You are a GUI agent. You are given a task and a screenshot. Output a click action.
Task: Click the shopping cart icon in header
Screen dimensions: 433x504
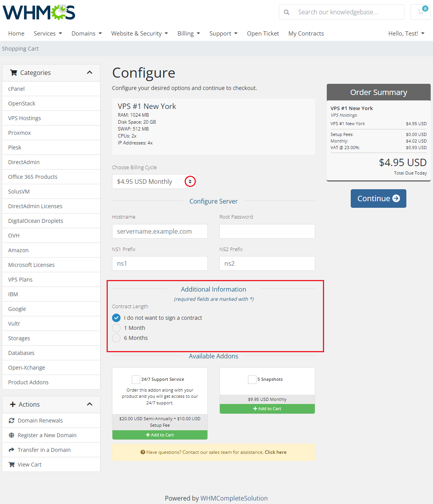pyautogui.click(x=420, y=12)
